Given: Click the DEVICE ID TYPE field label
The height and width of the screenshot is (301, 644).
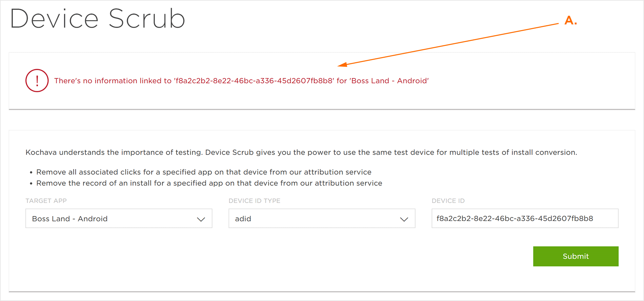Looking at the screenshot, I should click(x=254, y=201).
